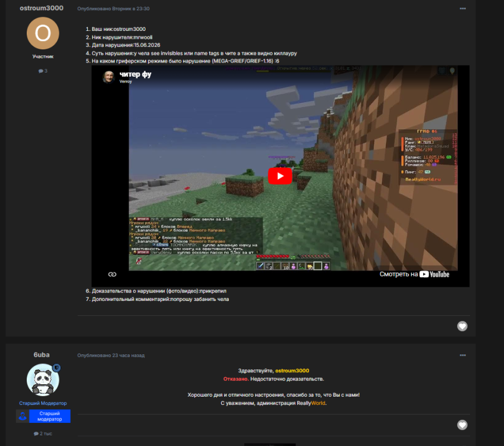Open options menu for ostroum3000's post
504x446 pixels.
tap(462, 9)
